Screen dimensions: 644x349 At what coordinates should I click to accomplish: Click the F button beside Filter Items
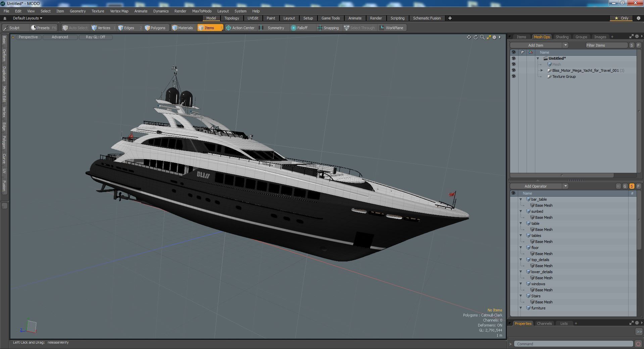(x=638, y=45)
